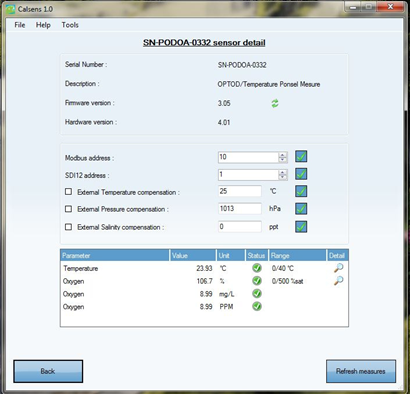Apply the external pressure compensation check button
410x394 pixels.
tap(301, 209)
